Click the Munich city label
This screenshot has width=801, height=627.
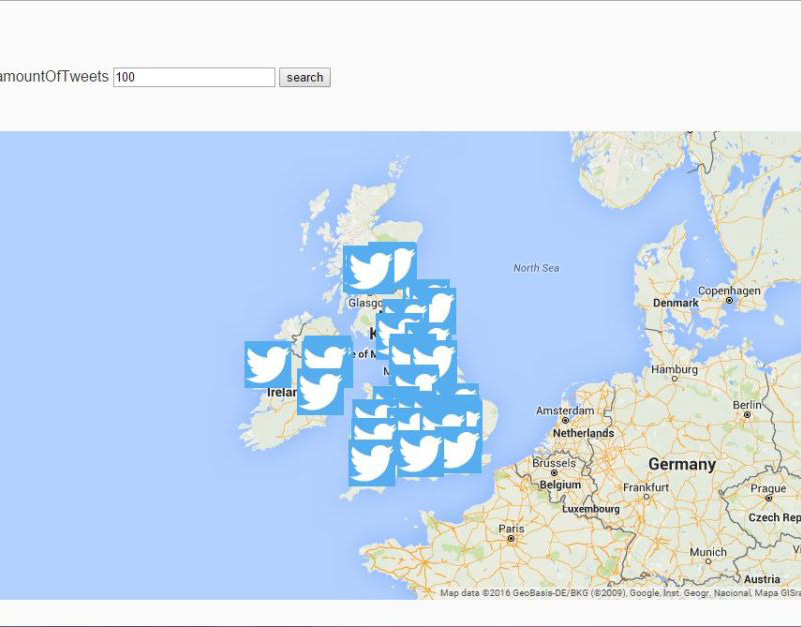coord(708,552)
